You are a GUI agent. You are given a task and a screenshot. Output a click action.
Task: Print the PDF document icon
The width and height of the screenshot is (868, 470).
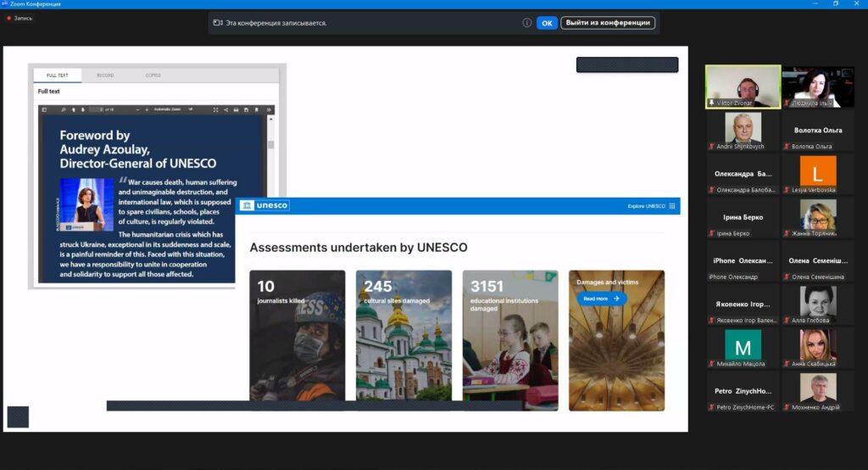click(x=236, y=109)
